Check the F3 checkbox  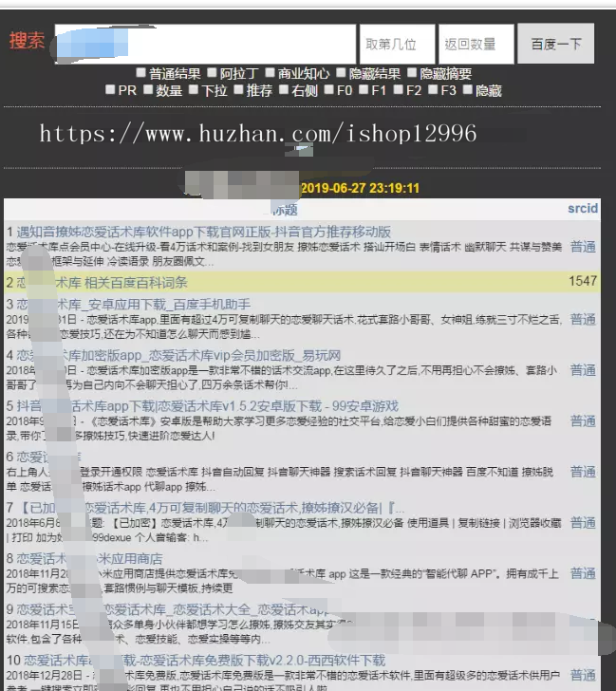pos(433,90)
